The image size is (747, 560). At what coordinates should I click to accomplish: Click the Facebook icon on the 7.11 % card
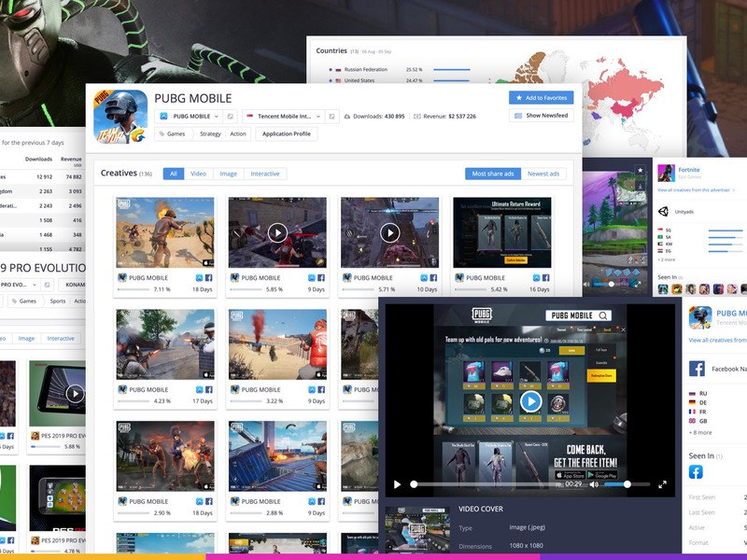click(x=208, y=277)
